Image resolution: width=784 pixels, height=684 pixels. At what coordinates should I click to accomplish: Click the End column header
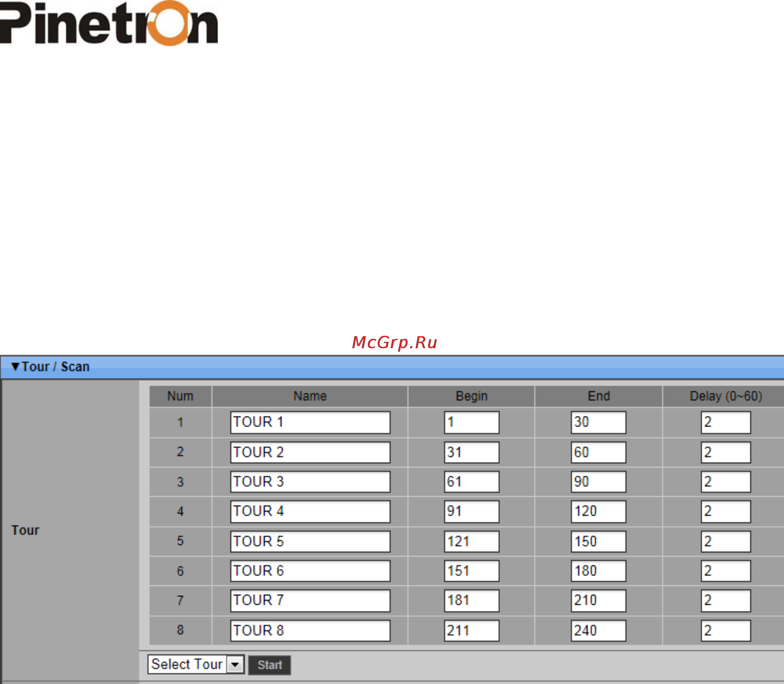pos(599,396)
